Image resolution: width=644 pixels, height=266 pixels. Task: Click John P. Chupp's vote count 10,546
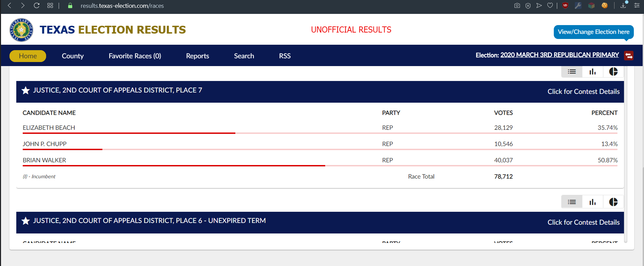click(x=503, y=144)
